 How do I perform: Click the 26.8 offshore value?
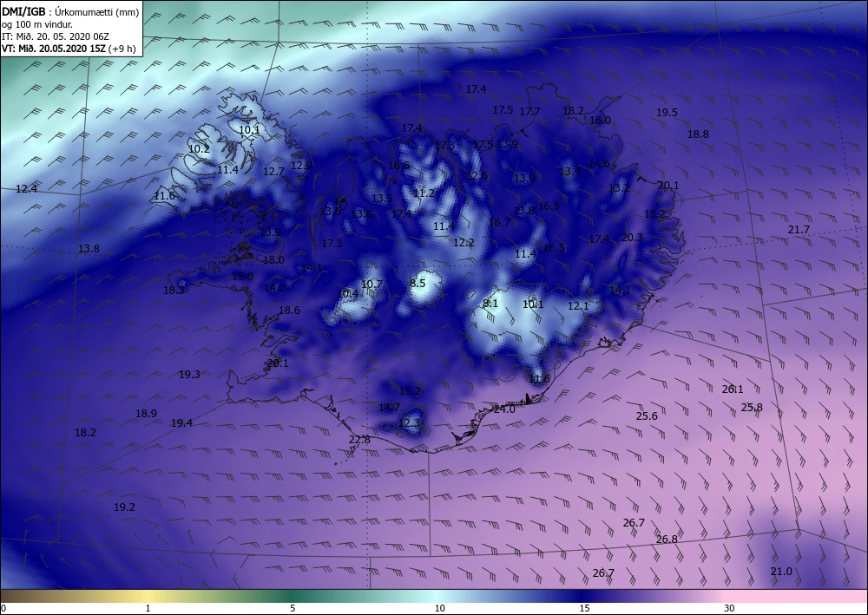pyautogui.click(x=667, y=540)
